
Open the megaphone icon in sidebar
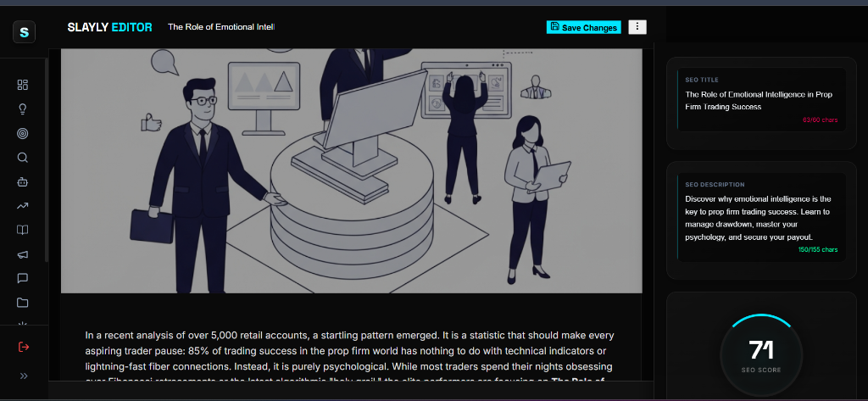pos(23,254)
